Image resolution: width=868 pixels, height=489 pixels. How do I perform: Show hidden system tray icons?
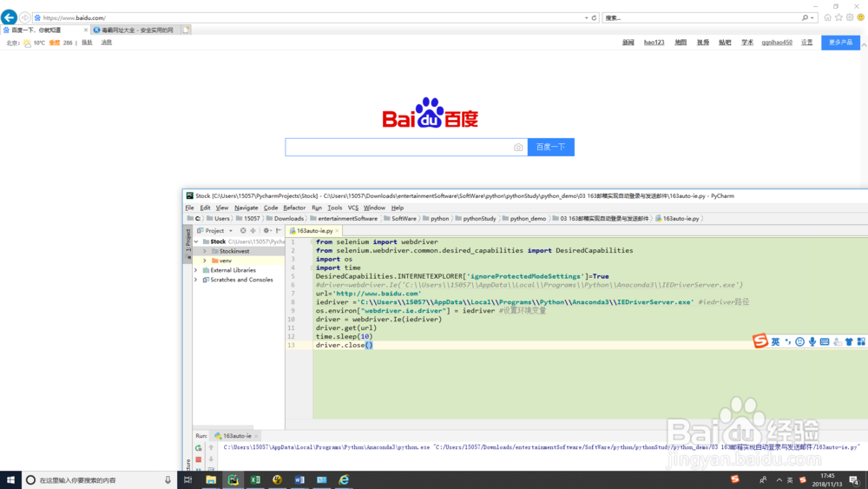click(779, 479)
